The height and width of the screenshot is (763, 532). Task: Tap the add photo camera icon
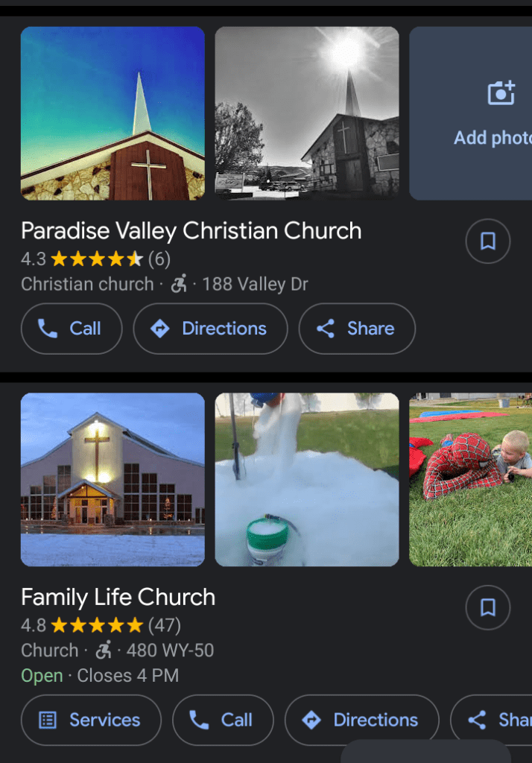501,93
